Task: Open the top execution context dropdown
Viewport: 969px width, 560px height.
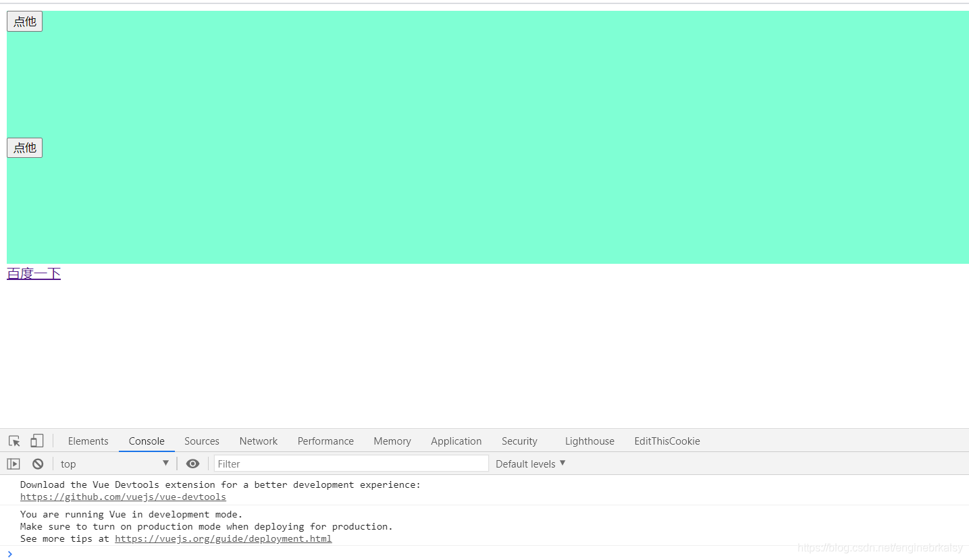Action: click(x=114, y=464)
